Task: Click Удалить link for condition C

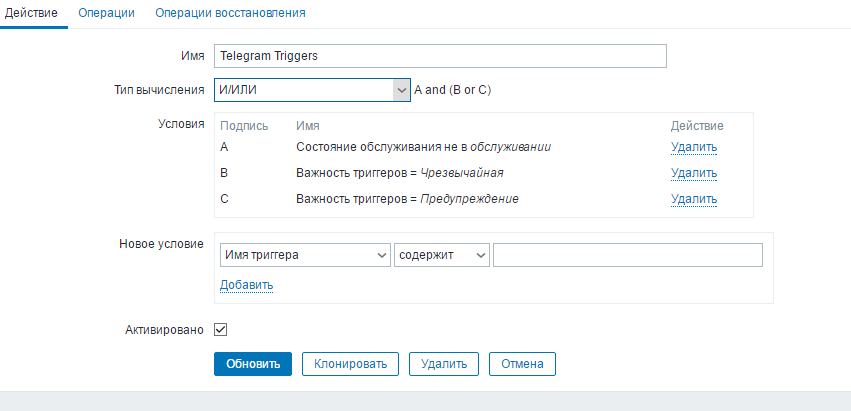Action: (x=694, y=199)
